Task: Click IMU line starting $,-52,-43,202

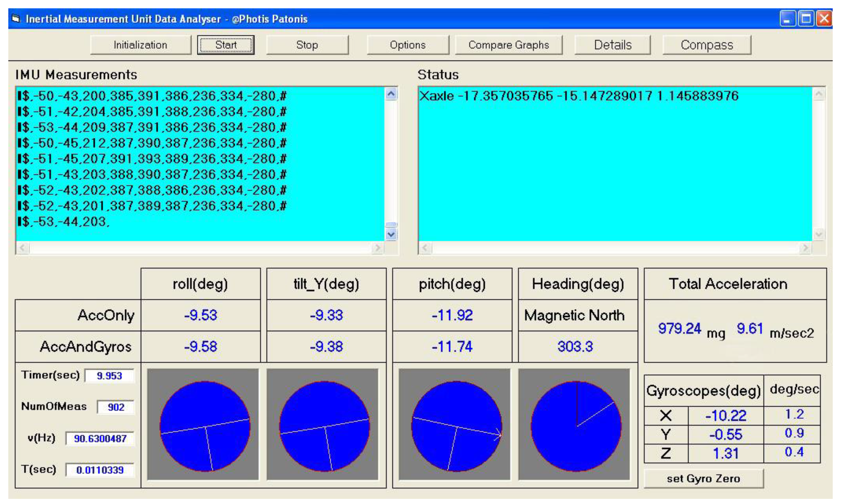Action: [x=152, y=190]
